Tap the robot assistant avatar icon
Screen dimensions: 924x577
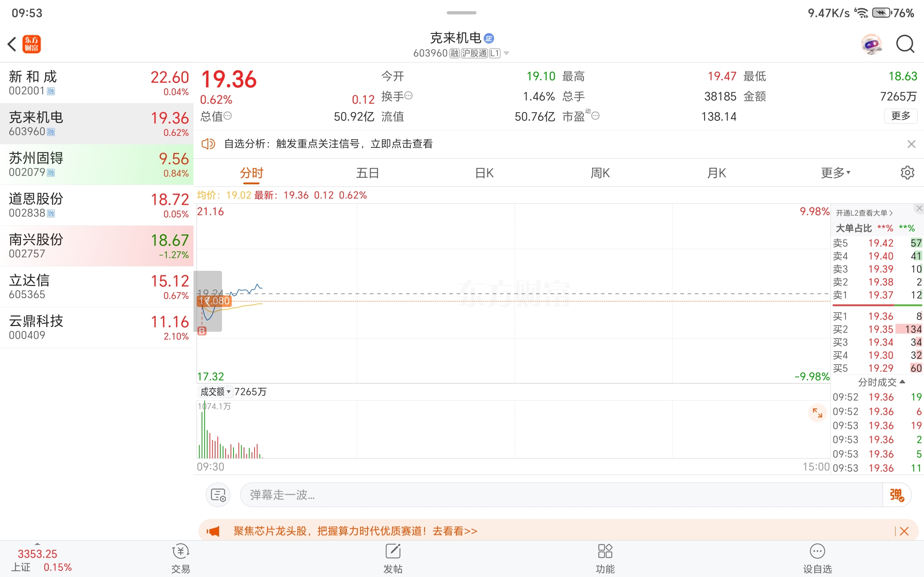click(871, 44)
